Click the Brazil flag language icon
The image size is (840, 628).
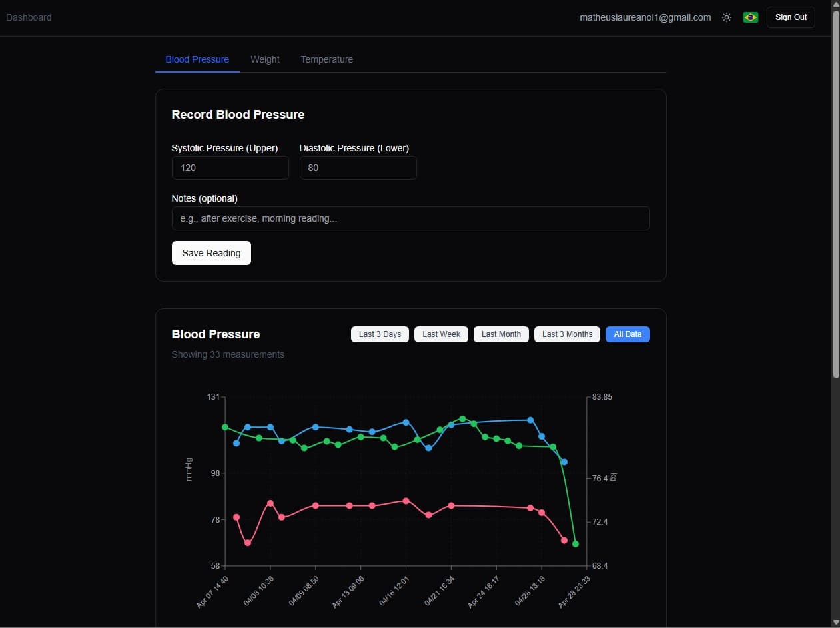751,17
